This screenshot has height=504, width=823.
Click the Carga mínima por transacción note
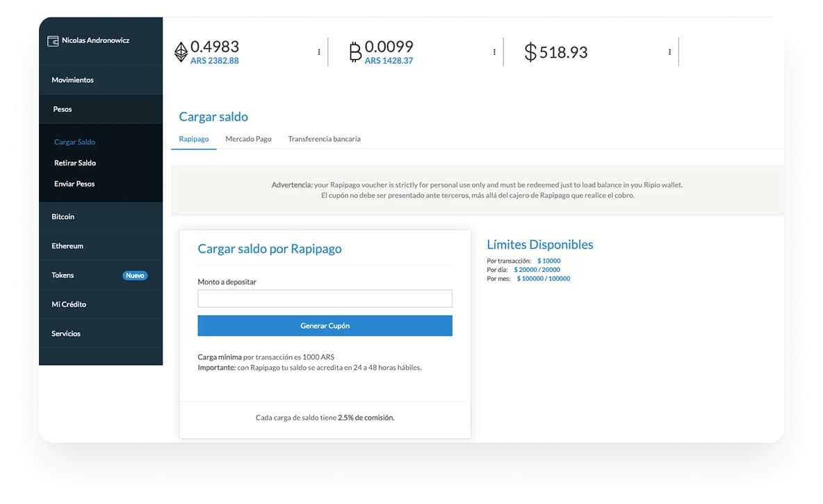click(x=266, y=357)
